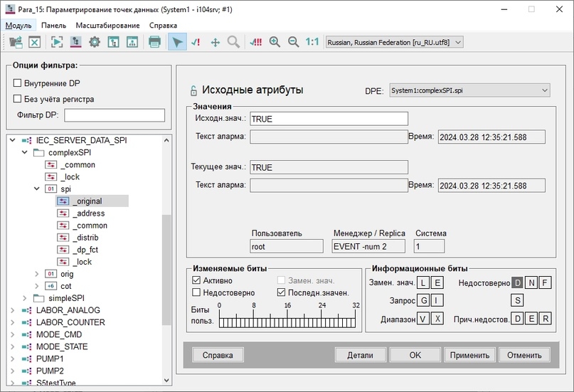This screenshot has height=392, width=574.
Task: Reset zoom with the 1:1 icon
Action: click(312, 42)
